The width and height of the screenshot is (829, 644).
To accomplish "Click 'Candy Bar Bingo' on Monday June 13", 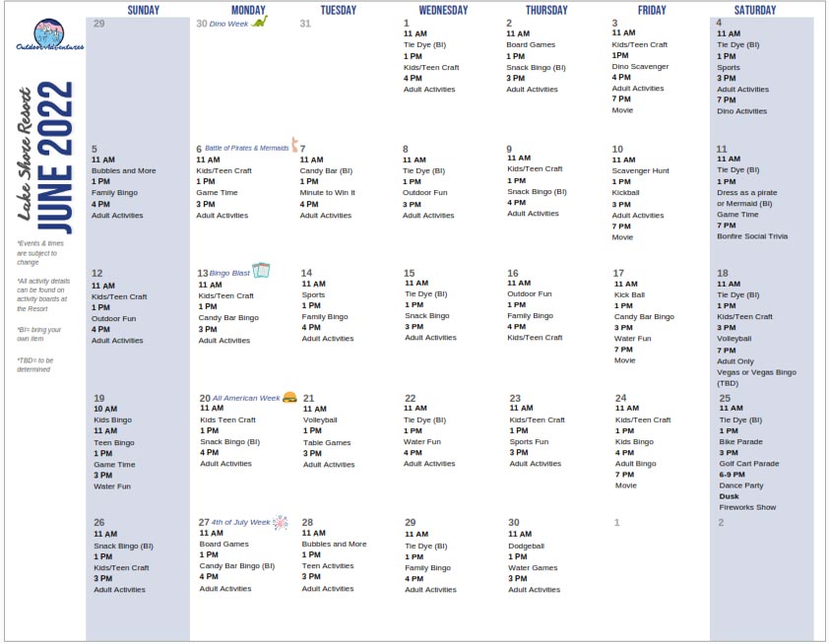I will pyautogui.click(x=228, y=318).
